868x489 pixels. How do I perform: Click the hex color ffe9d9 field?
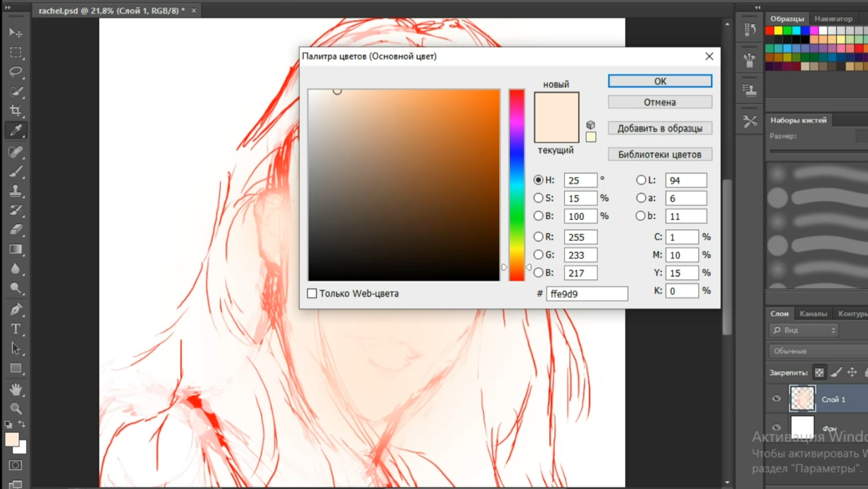pos(587,294)
